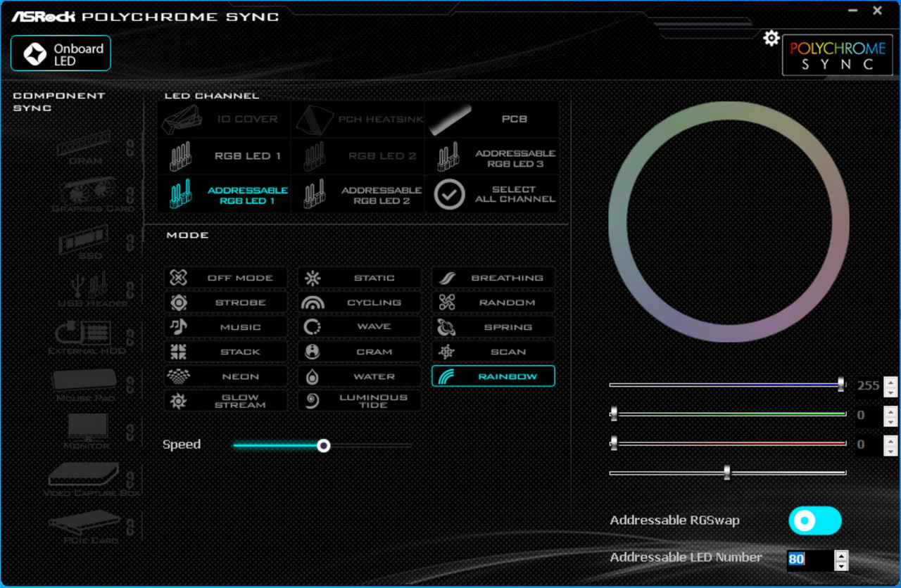Click the Addressable LED Number field
Viewport: 901px width, 588px height.
(x=809, y=560)
